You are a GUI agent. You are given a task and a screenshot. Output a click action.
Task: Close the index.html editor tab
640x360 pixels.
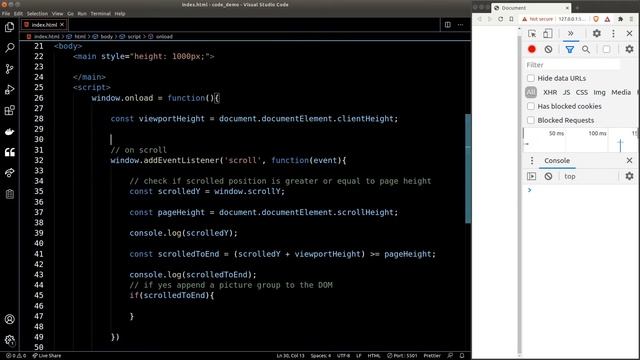click(62, 24)
